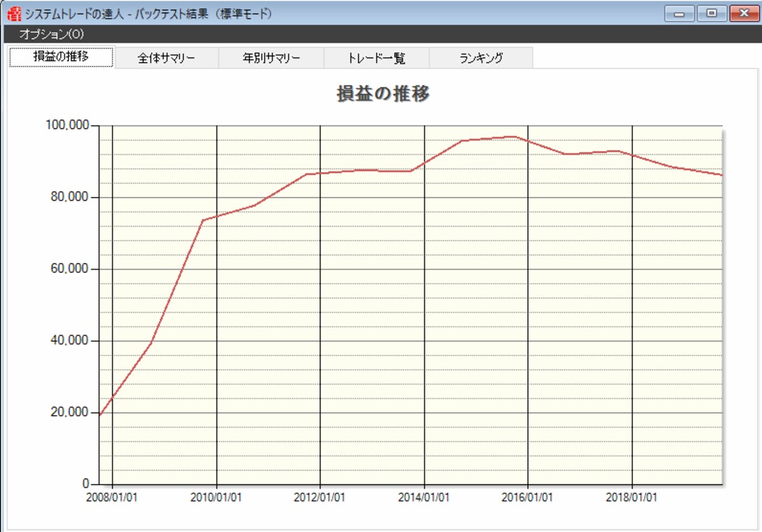Select the 年別サマリー tab
Viewport: 762px width, 532px height.
(x=271, y=58)
